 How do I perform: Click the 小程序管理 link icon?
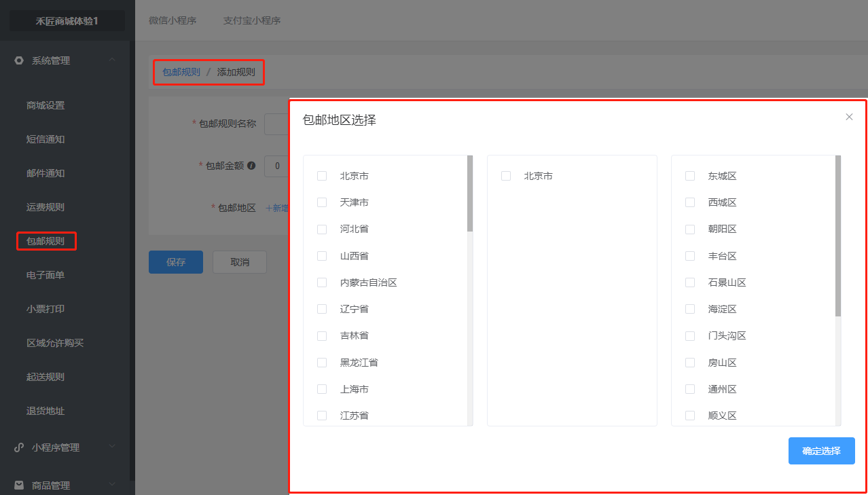pyautogui.click(x=19, y=447)
